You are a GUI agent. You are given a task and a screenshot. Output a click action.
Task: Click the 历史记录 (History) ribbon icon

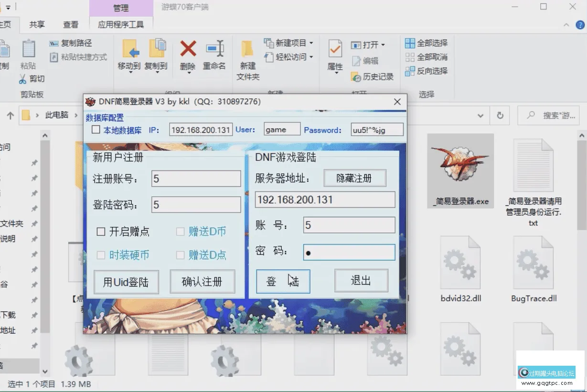pyautogui.click(x=373, y=76)
